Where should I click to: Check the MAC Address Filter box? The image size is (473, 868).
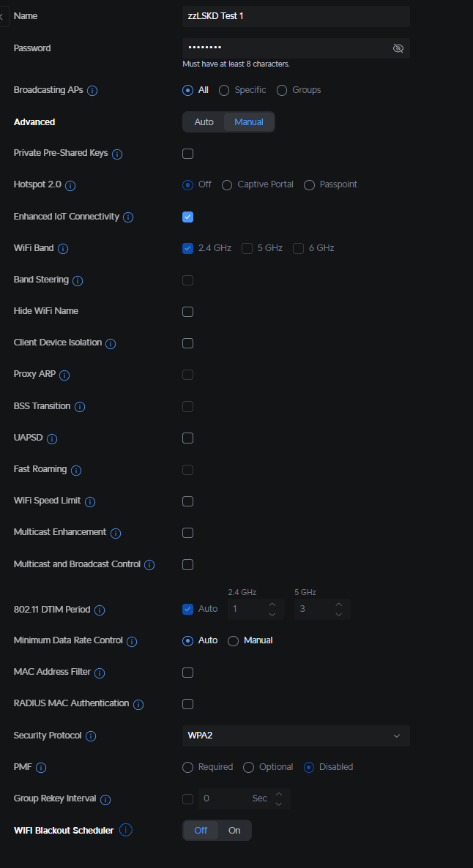click(188, 673)
